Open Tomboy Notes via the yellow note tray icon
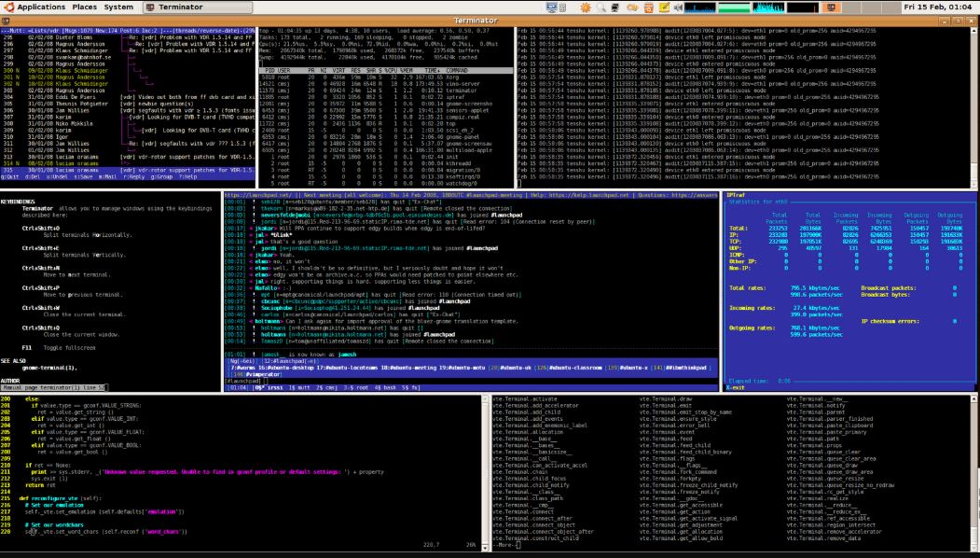The height and width of the screenshot is (558, 980). click(x=663, y=7)
